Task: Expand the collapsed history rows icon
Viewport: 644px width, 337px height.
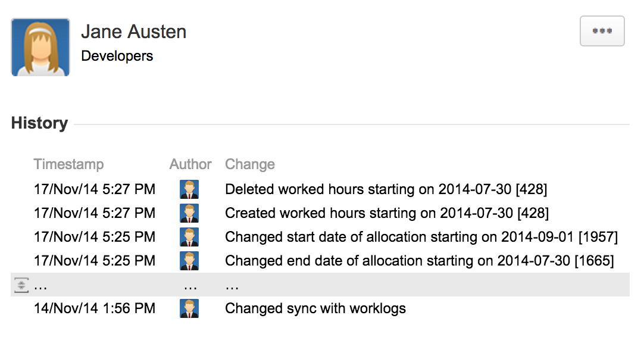Action: [21, 286]
